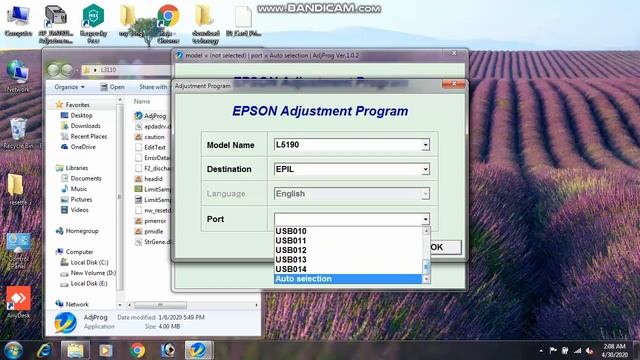Click Share with in Explorer toolbar
The width and height of the screenshot is (640, 360).
point(153,87)
